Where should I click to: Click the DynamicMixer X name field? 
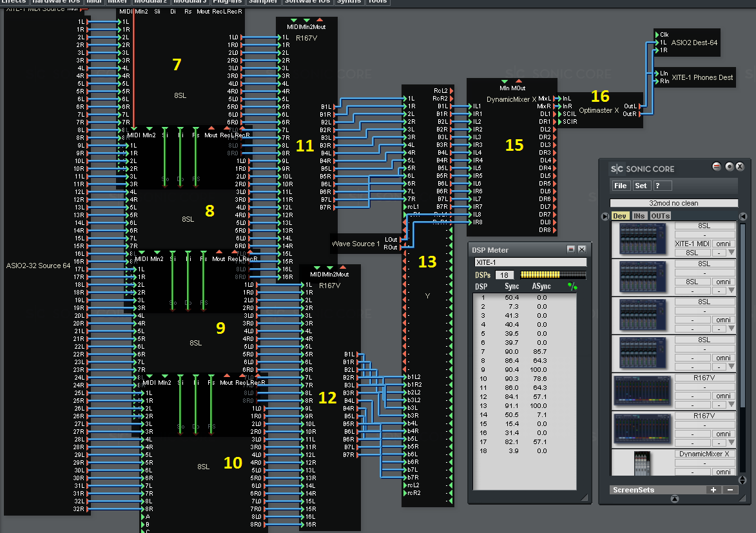704,454
